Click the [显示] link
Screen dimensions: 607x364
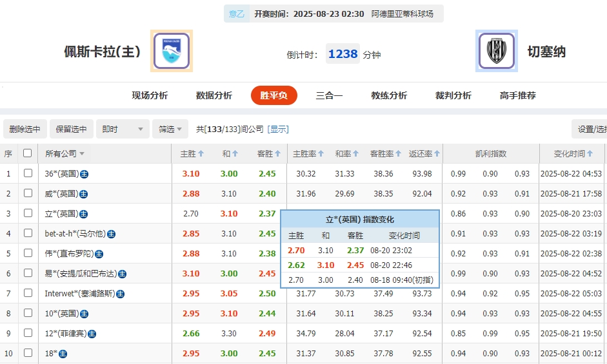[278, 129]
